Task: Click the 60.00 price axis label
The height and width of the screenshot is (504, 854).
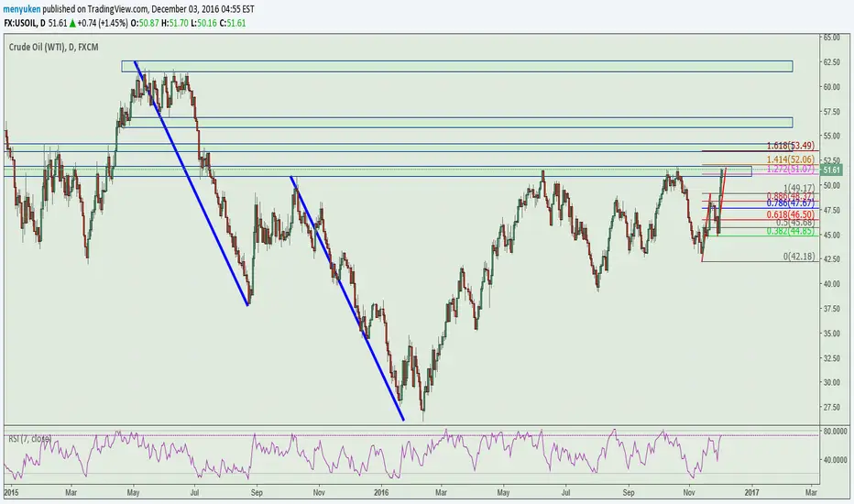Action: (x=831, y=87)
